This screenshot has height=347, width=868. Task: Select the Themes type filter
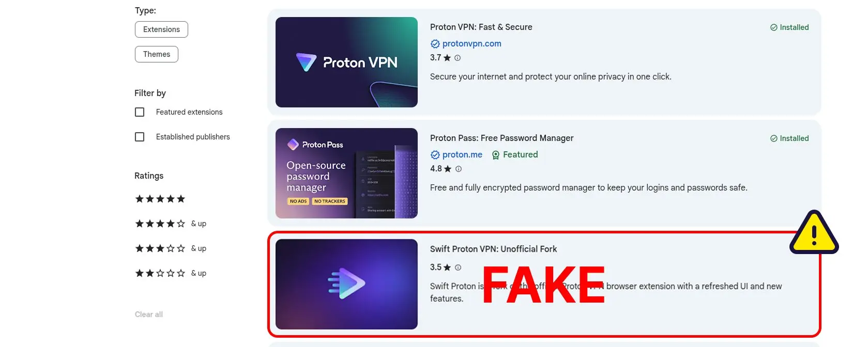157,54
